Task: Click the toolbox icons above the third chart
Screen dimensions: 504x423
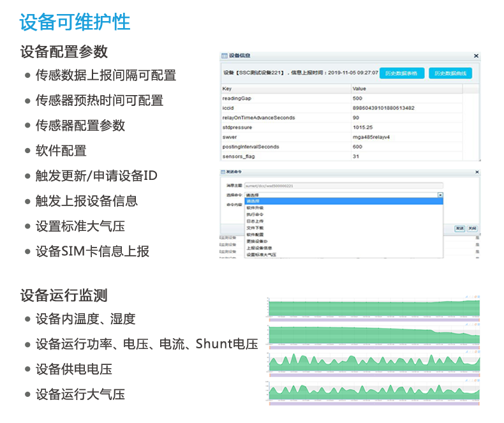Action: coord(471,352)
